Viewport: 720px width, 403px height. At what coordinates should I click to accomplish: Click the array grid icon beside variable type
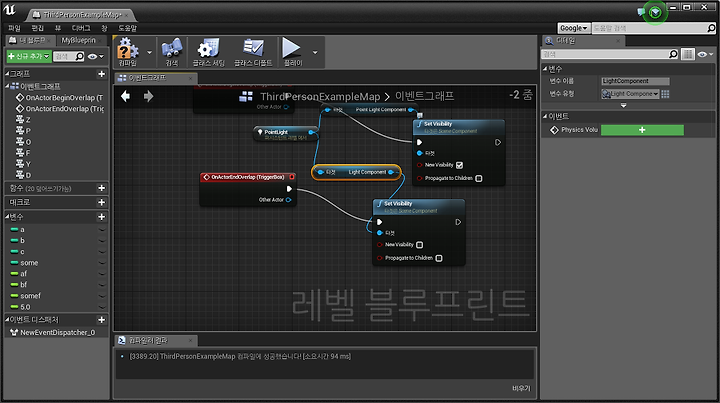665,94
